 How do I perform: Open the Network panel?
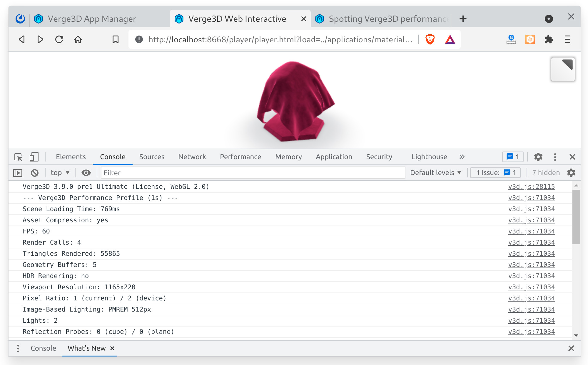click(192, 157)
